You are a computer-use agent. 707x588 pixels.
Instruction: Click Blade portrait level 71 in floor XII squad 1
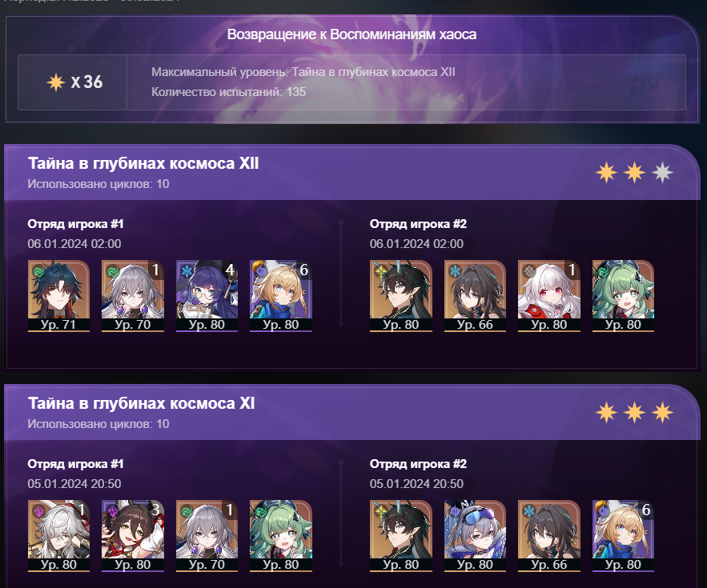tap(58, 295)
